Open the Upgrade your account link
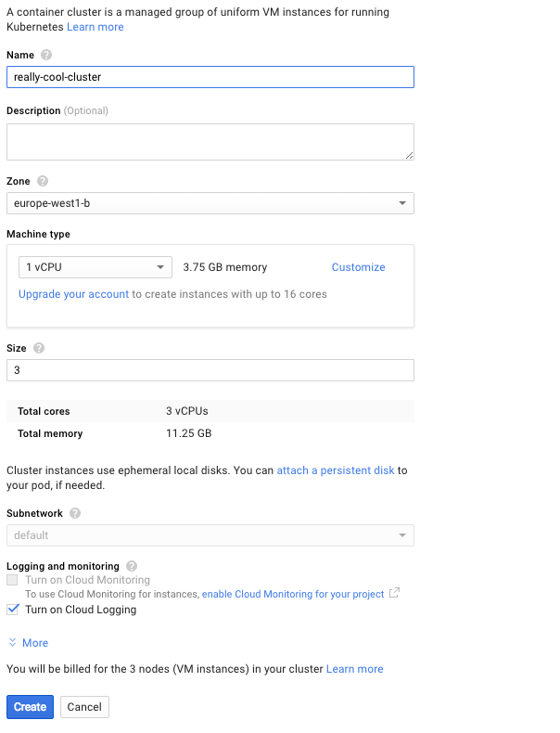 click(x=73, y=294)
